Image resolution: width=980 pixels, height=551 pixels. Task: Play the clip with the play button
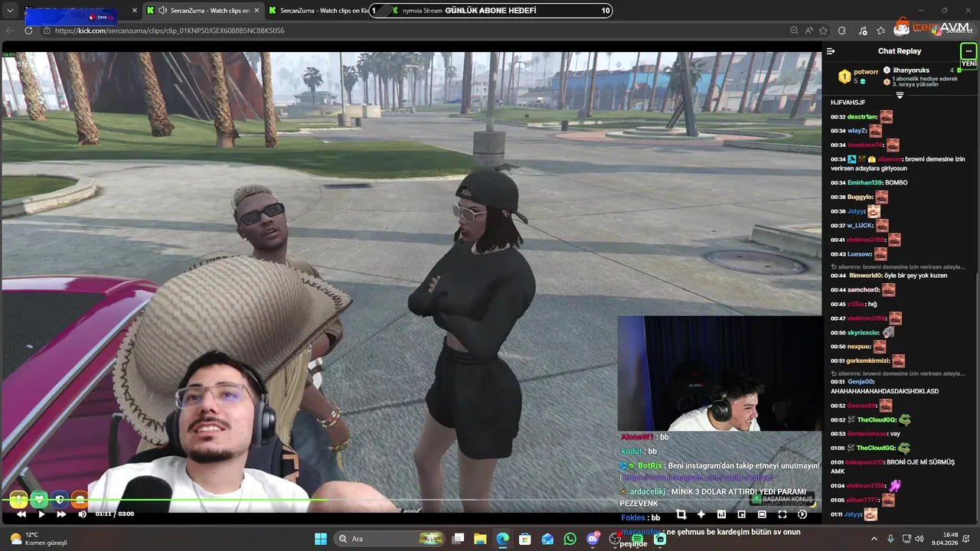(x=41, y=514)
